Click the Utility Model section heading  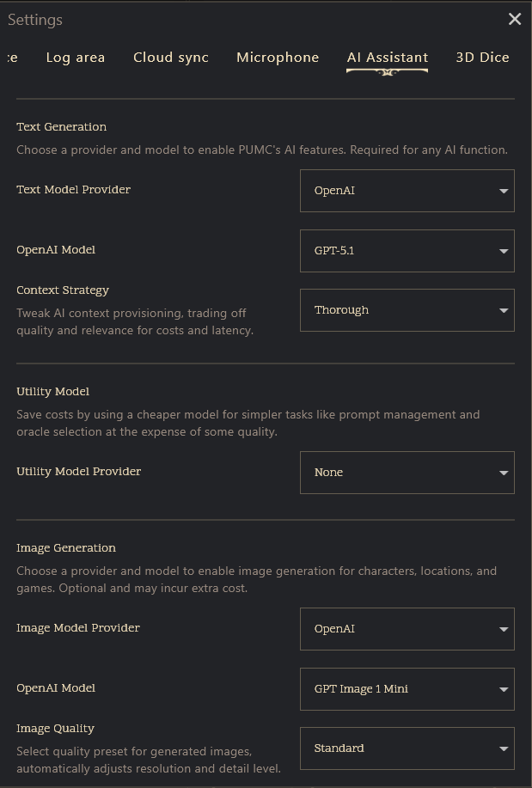tap(53, 392)
